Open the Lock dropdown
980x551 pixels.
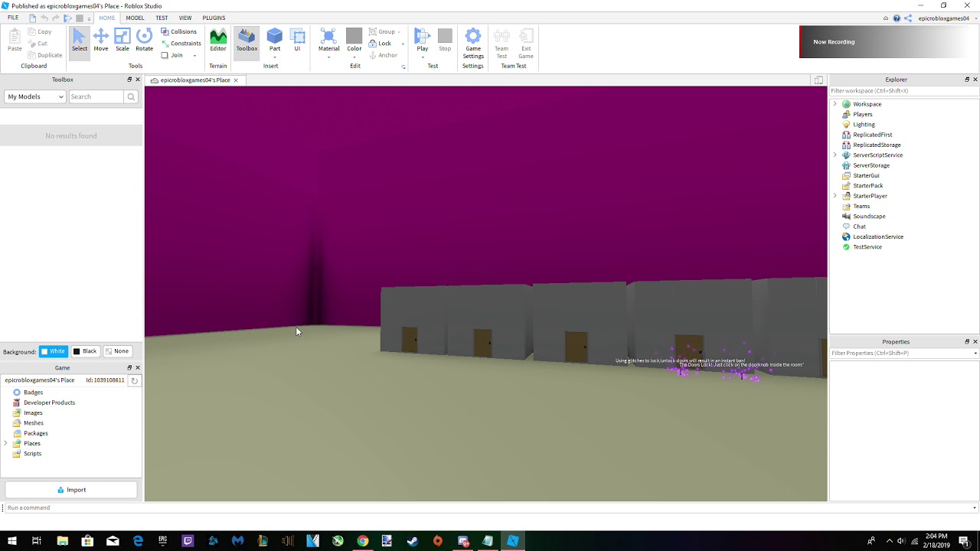pyautogui.click(x=403, y=44)
